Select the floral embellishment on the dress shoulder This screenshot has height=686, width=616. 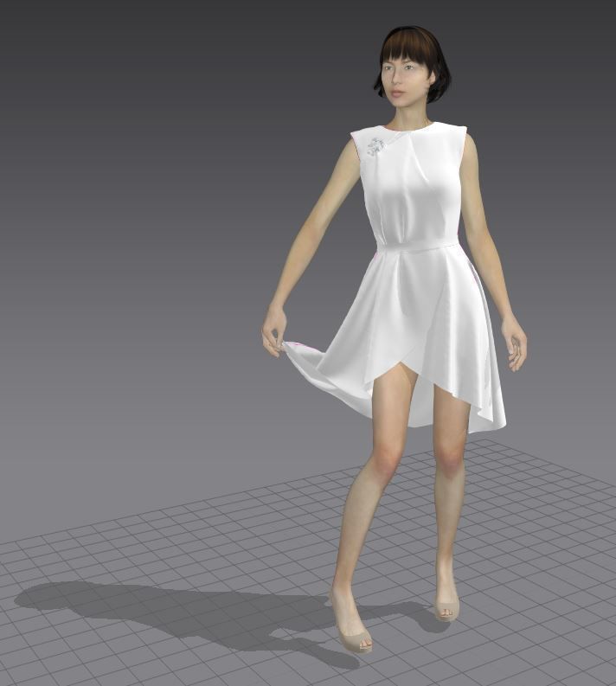375,147
